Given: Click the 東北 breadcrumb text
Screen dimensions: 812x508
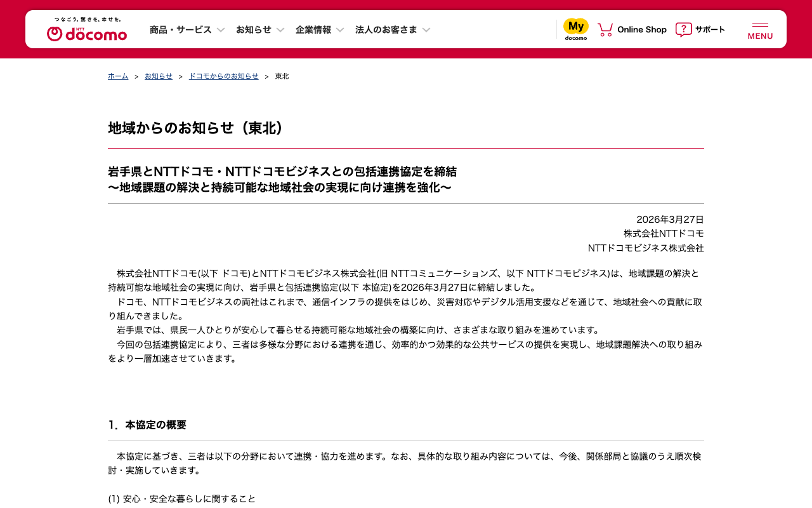Looking at the screenshot, I should point(282,76).
